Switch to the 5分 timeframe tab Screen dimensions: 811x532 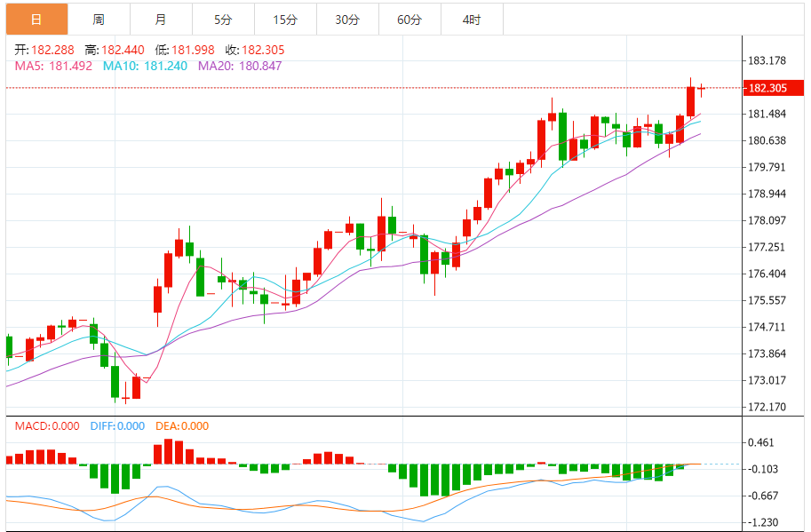(x=222, y=19)
